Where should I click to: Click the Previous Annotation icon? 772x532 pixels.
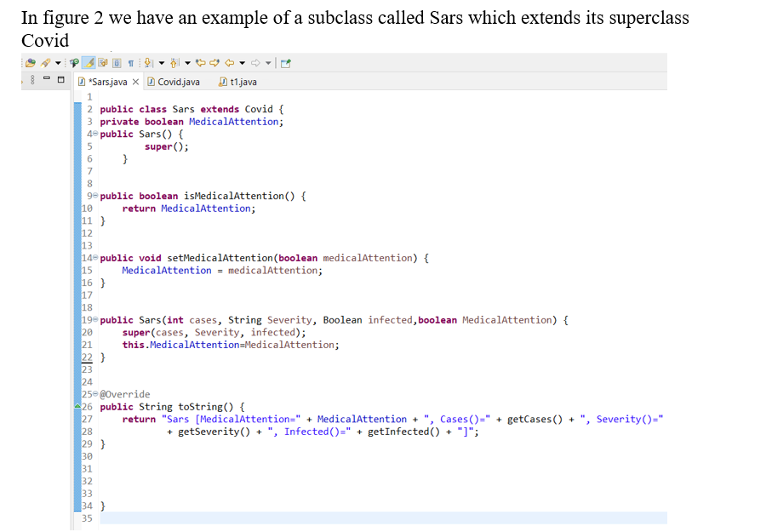(x=174, y=61)
